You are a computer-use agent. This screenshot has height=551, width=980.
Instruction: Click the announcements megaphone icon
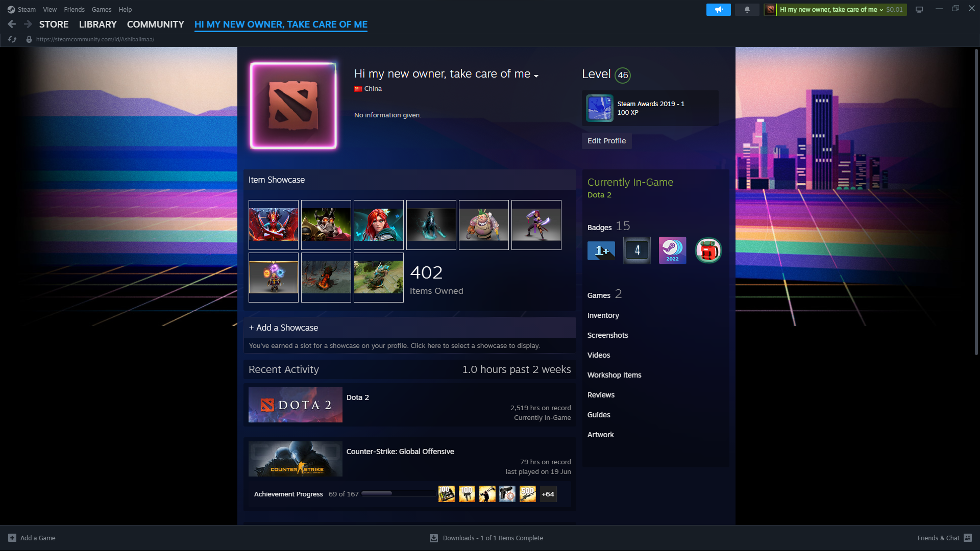(x=718, y=10)
